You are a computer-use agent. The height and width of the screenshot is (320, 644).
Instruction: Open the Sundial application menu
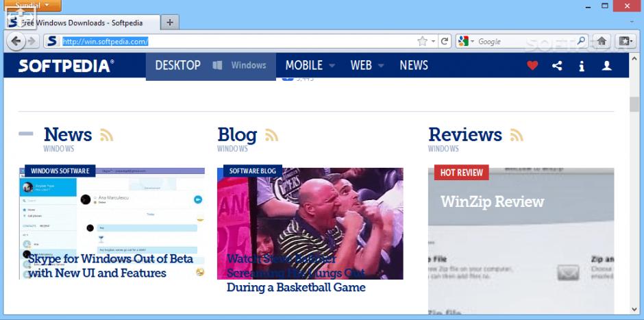tap(32, 5)
